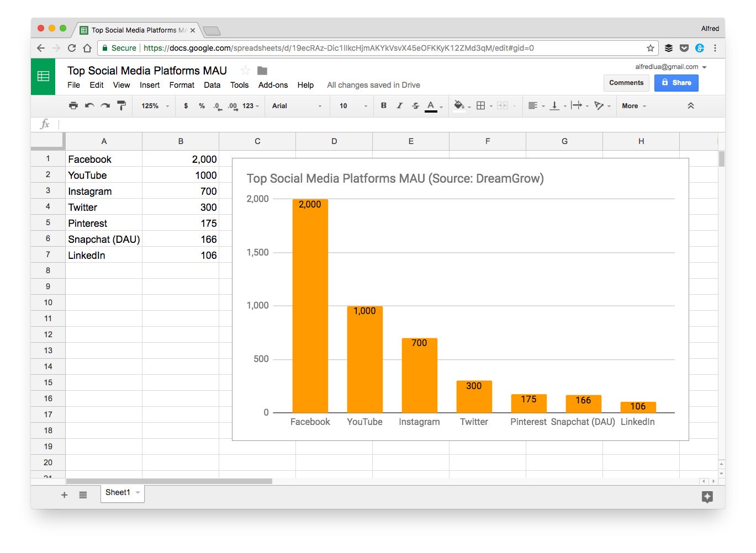
Task: Open the Buffer extension icon
Action: (669, 48)
